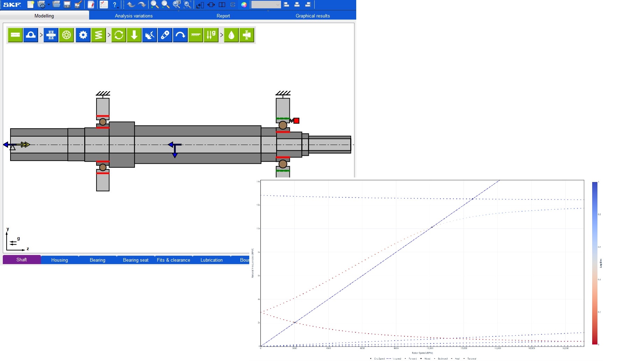The image size is (617, 364).
Task: Open the empty toolbar combo box
Action: tap(266, 5)
